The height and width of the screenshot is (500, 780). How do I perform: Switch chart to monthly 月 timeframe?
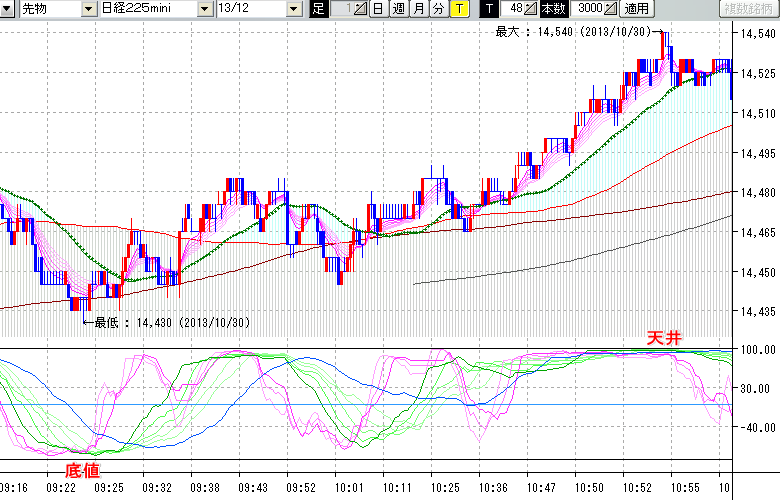pos(418,9)
